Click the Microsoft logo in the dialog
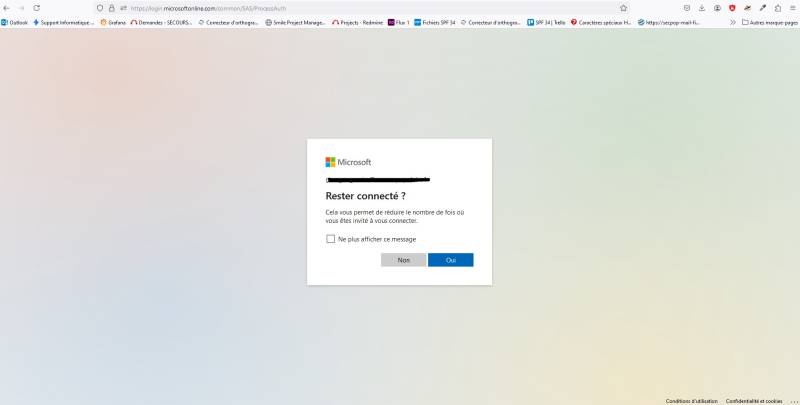 (348, 162)
